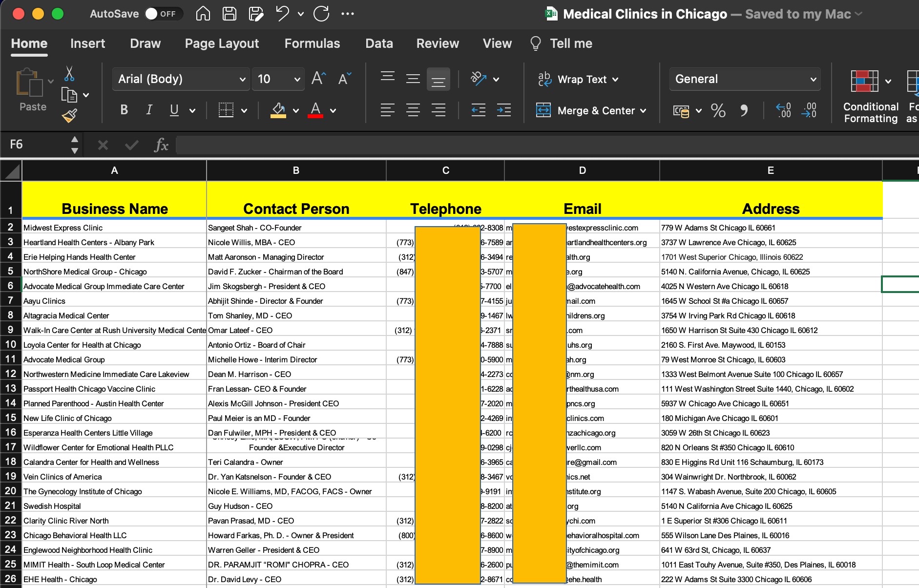Screen dimensions: 919x588
Task: Expand the Paste options arrow
Action: pyautogui.click(x=51, y=81)
